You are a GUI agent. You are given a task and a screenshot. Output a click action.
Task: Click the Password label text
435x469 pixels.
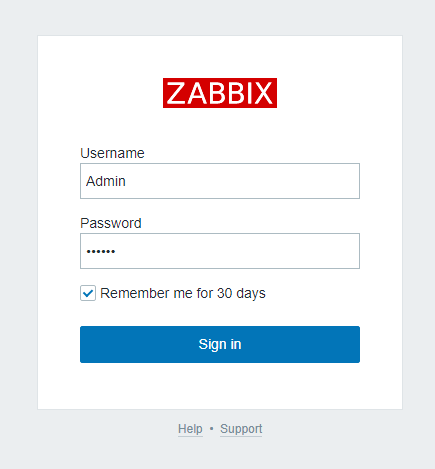point(111,223)
